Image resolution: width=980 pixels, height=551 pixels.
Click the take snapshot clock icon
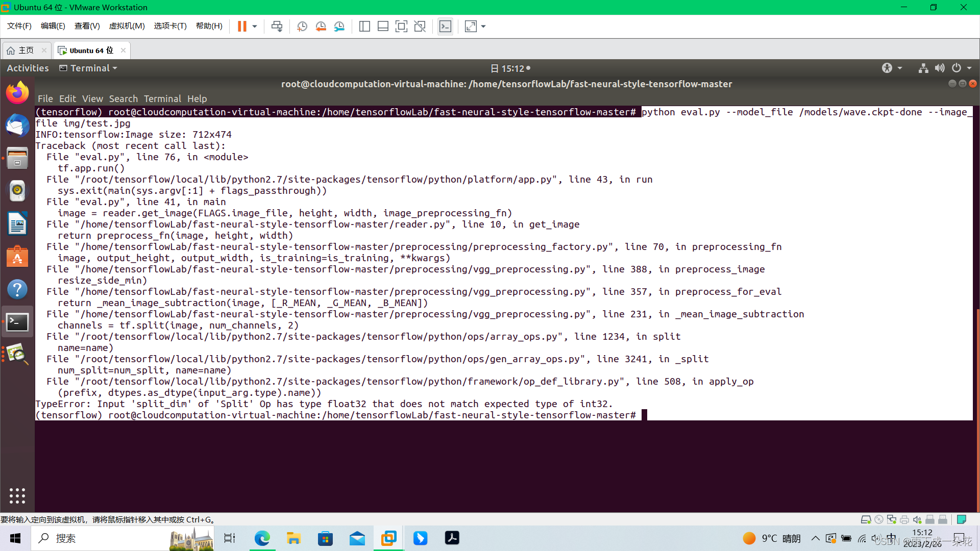(x=302, y=26)
